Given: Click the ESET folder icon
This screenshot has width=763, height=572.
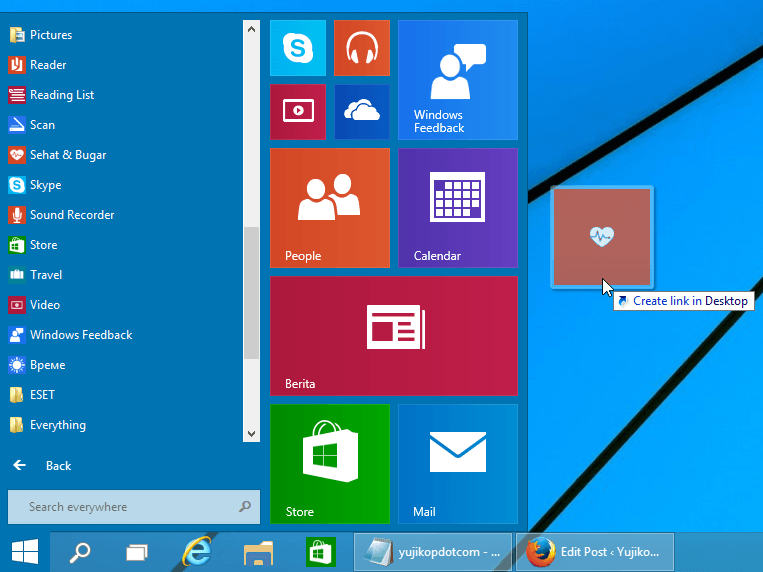Looking at the screenshot, I should point(17,395).
